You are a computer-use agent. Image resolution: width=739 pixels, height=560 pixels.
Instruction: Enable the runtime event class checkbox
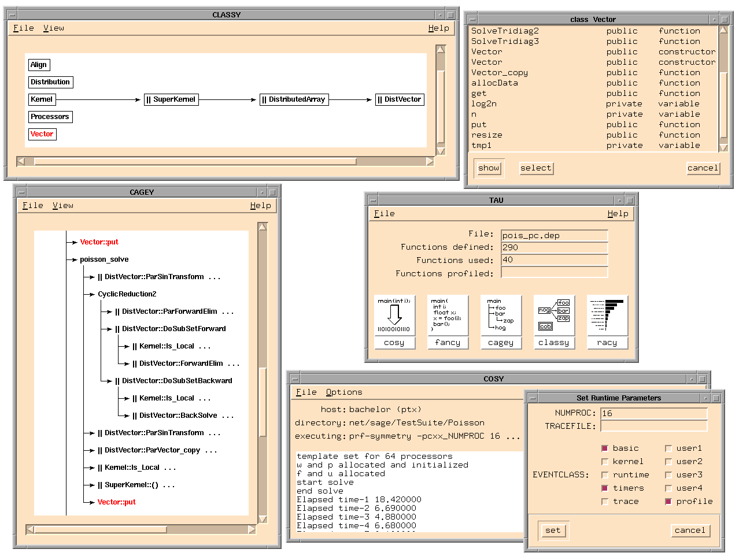(605, 475)
